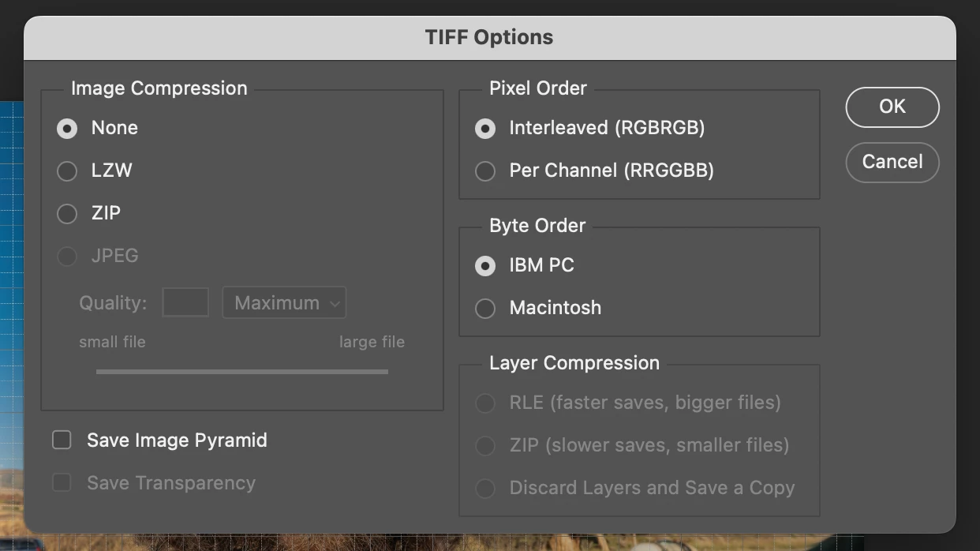
Task: Select ZIP (slower saves, smaller files) option
Action: coord(485,445)
